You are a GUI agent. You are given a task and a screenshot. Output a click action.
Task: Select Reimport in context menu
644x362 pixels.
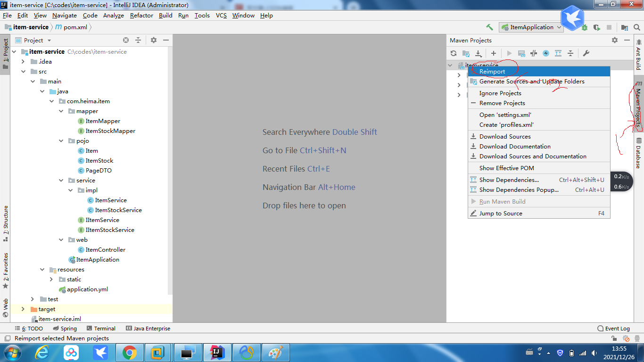pos(539,72)
